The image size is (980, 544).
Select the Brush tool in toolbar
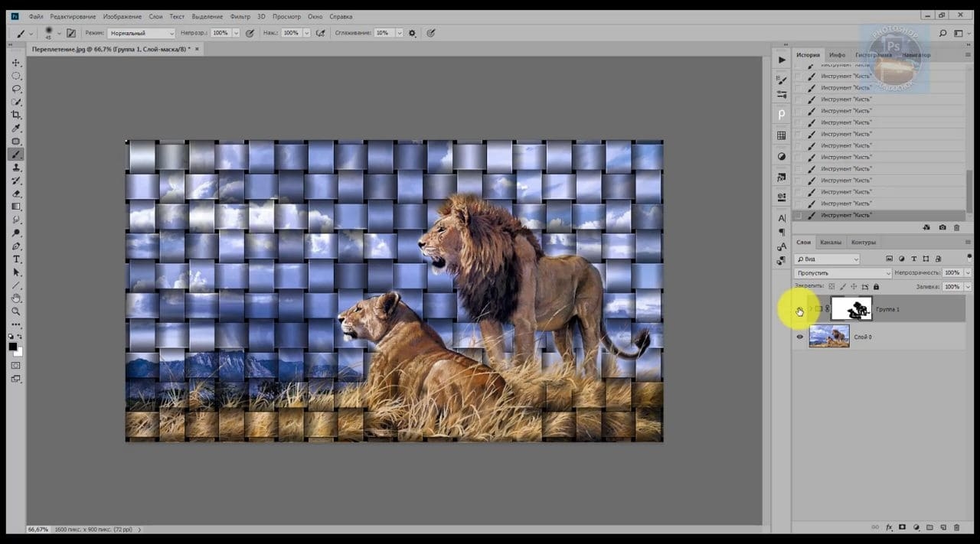[16, 155]
